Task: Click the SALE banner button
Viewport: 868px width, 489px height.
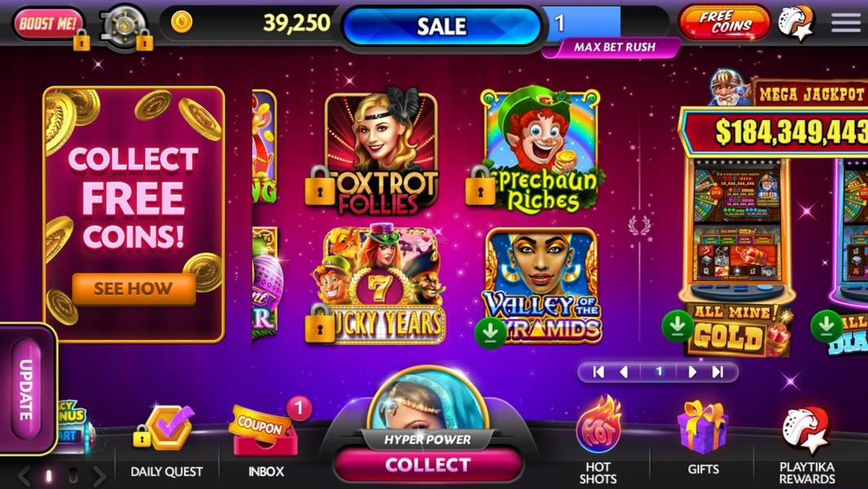Action: (x=442, y=26)
